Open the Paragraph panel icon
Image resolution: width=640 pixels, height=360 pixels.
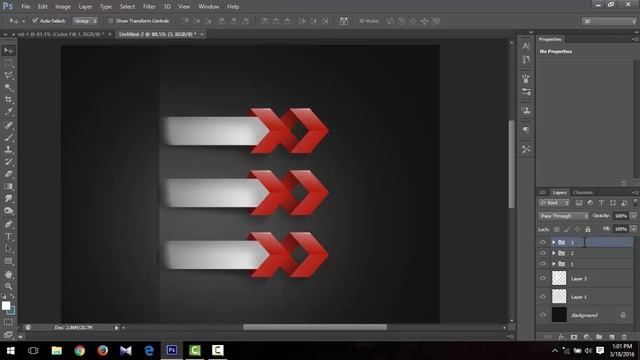pyautogui.click(x=526, y=130)
